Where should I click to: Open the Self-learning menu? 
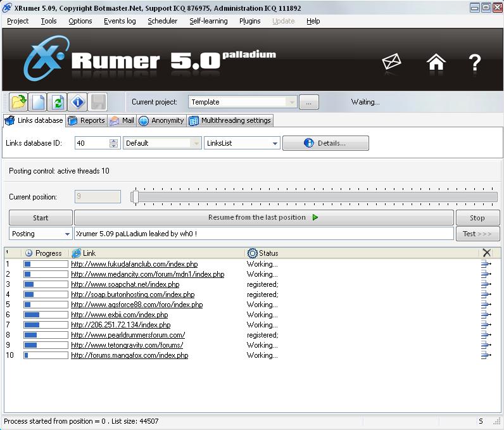pos(208,21)
